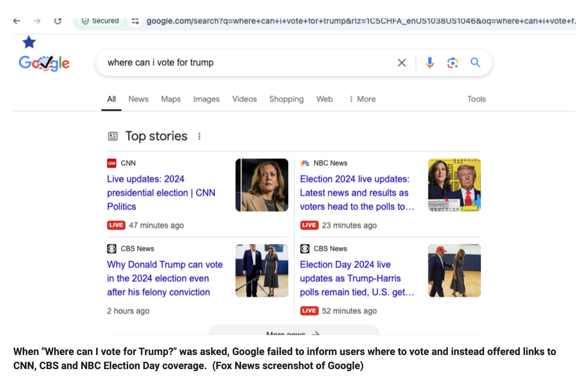Switch to the News tab
The image size is (588, 391).
click(x=138, y=99)
